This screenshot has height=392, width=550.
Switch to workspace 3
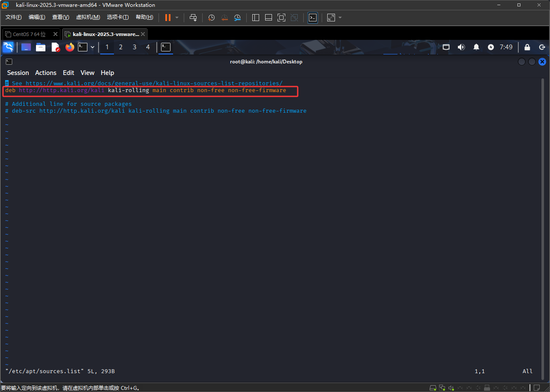click(x=135, y=47)
